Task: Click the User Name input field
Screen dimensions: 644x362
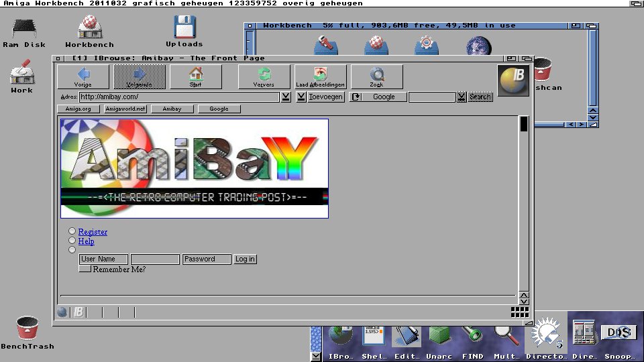Action: (103, 259)
